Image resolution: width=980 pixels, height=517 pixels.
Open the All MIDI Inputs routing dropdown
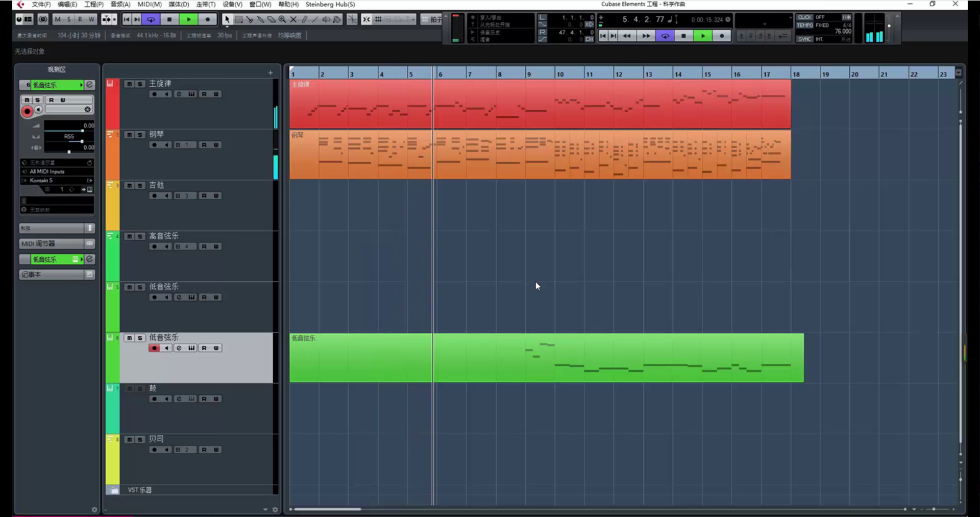[x=57, y=171]
